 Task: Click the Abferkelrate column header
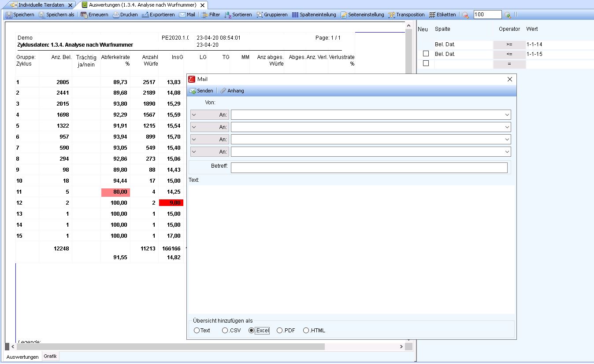(115, 60)
